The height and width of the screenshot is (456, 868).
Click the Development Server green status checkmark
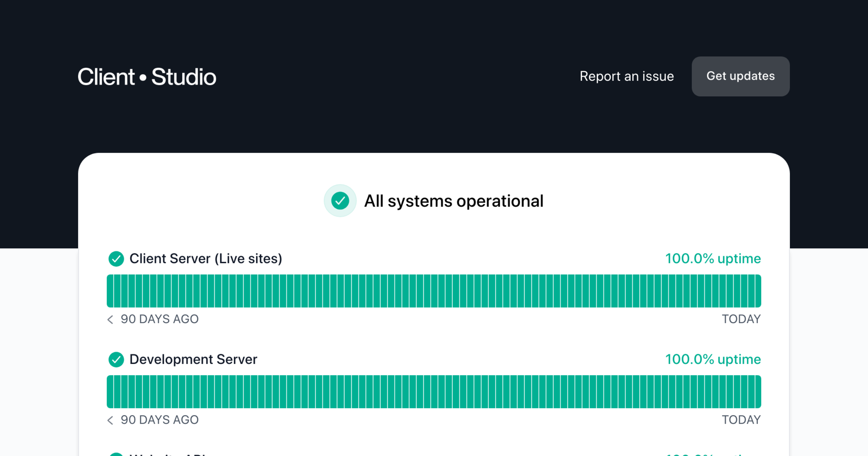pos(116,359)
